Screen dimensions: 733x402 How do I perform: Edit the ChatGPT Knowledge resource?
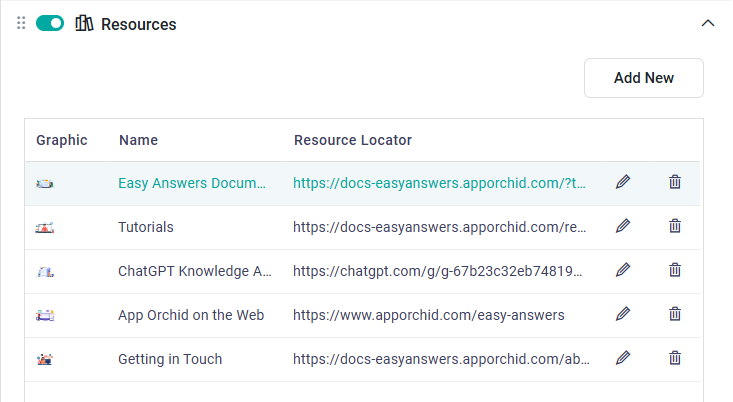623,270
